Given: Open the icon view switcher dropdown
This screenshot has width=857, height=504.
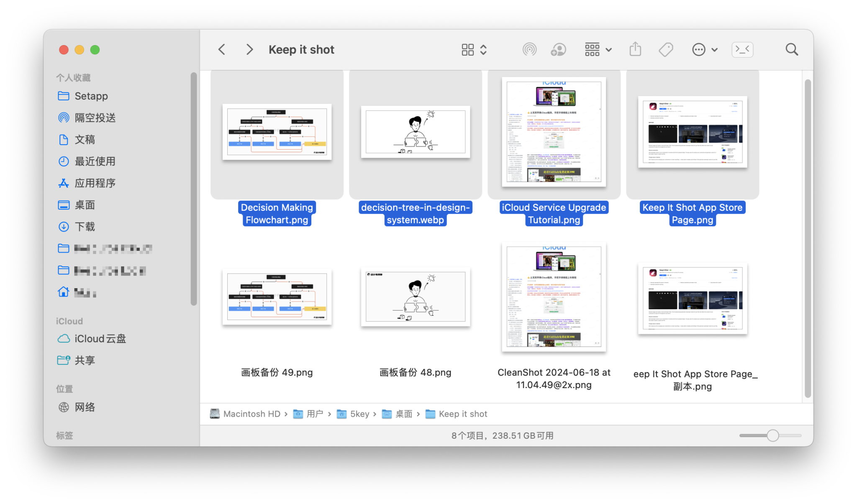Looking at the screenshot, I should coord(474,50).
